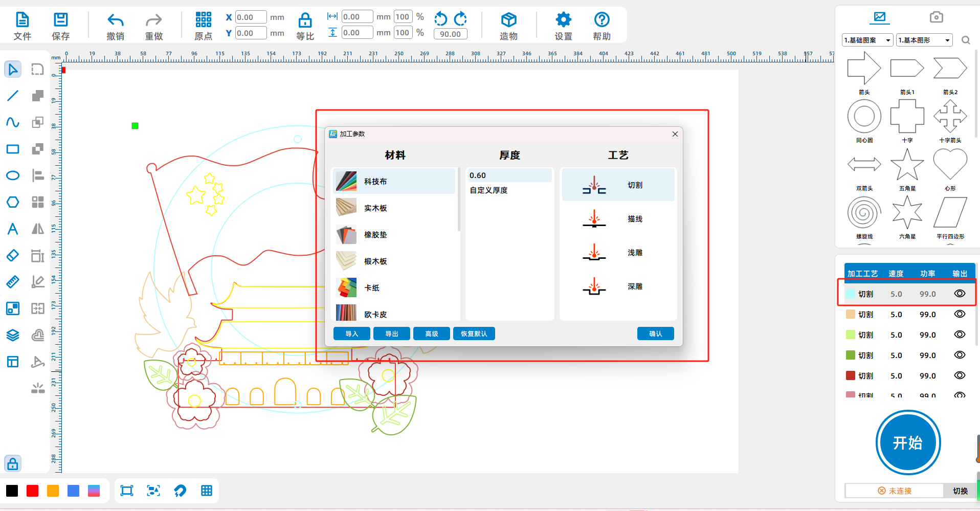980x511 pixels.
Task: Select 实木板 material in dialog
Action: tap(394, 208)
